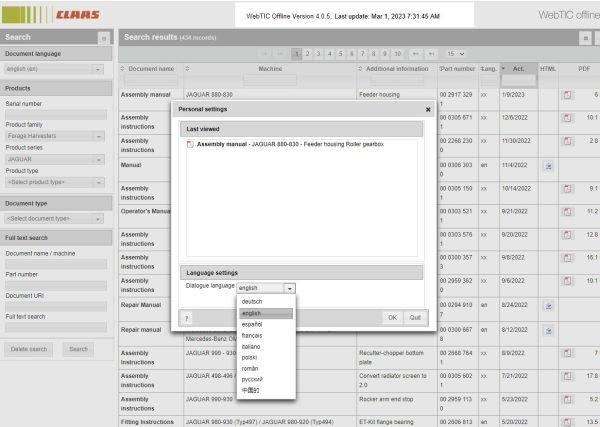This screenshot has width=600, height=427.
Task: Open Product series JAGUAR dropdown
Action: pos(55,159)
